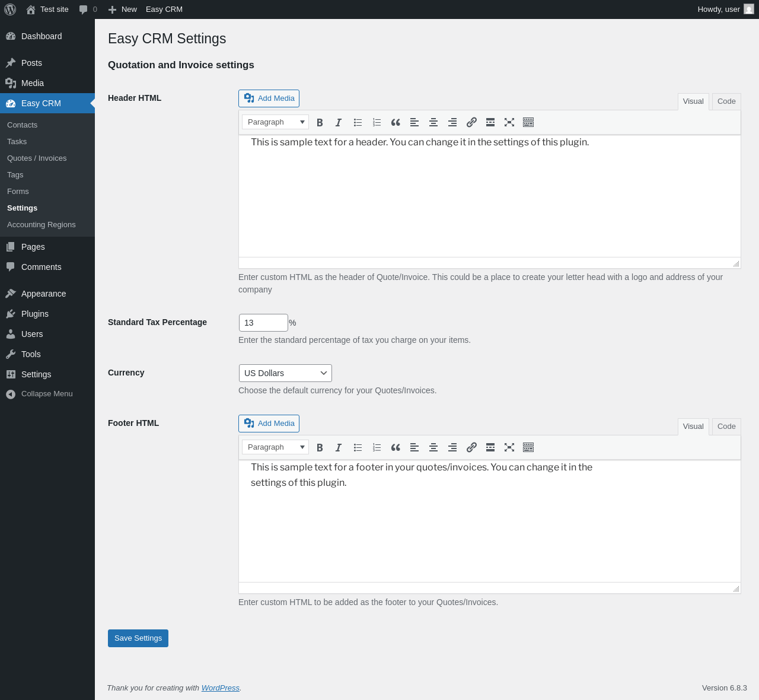Open Quotes / Invoices submenu item
Screen dimensions: 759x700
click(x=37, y=158)
